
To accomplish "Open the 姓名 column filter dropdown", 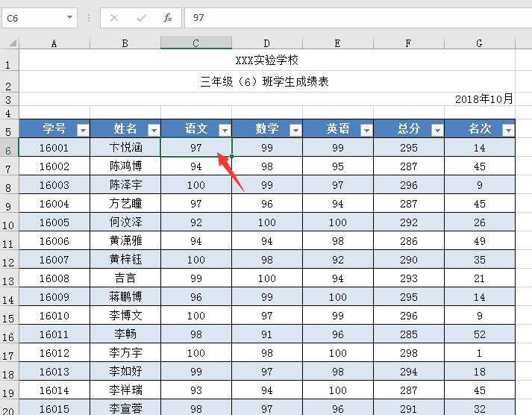I will [154, 130].
